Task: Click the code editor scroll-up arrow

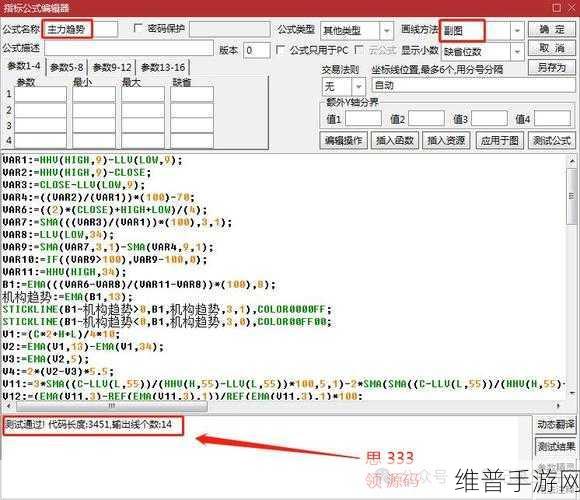Action: (x=571, y=162)
